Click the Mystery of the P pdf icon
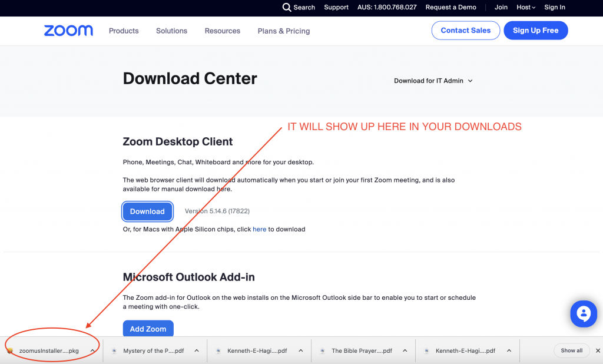This screenshot has height=364, width=603. pyautogui.click(x=114, y=350)
